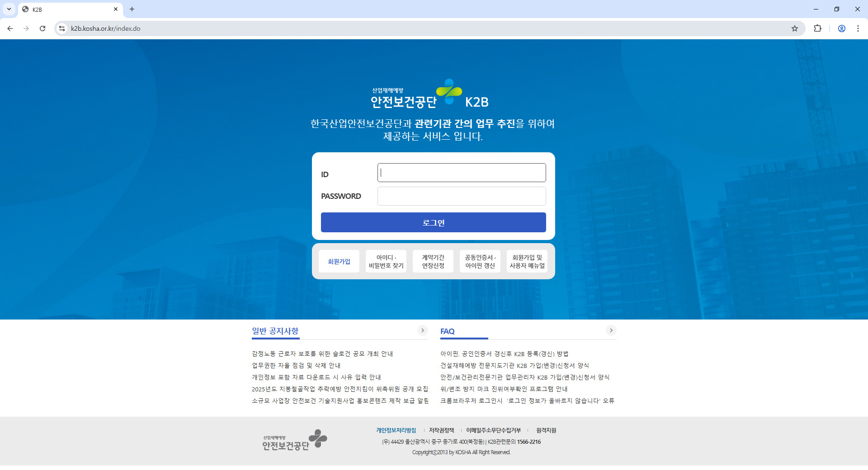This screenshot has height=470, width=868.
Task: Bookmark this page with star icon
Action: (795, 28)
